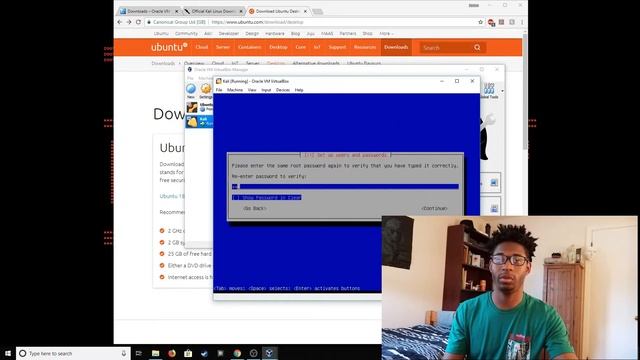Open Server in the Ubuntu orange navbar

223,47
